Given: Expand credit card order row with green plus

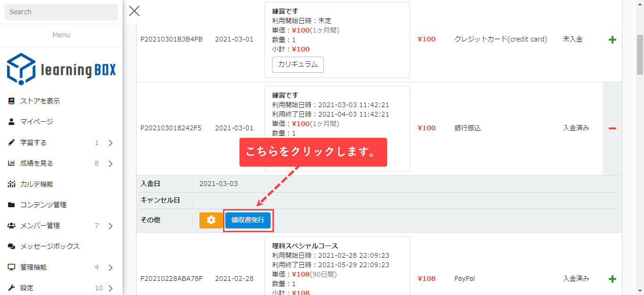Looking at the screenshot, I should click(x=612, y=40).
